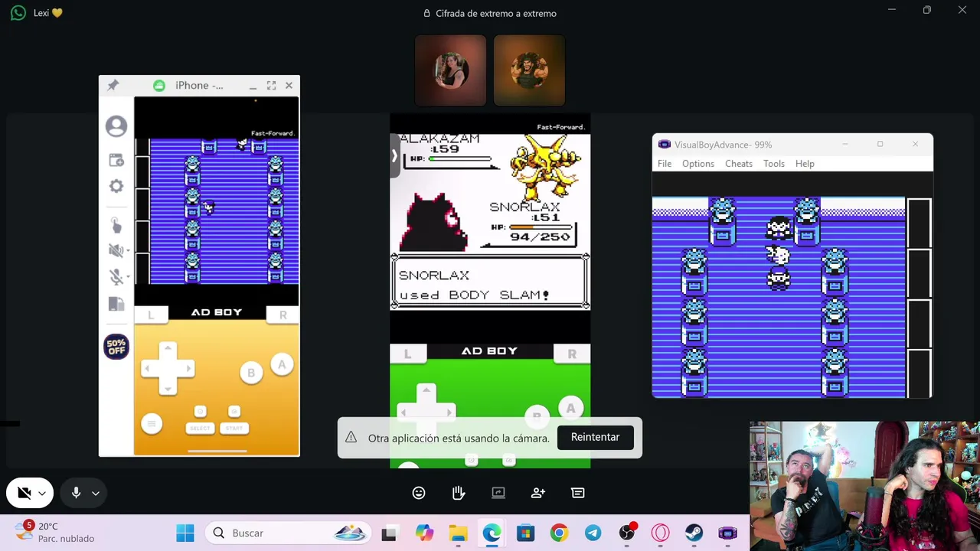
Task: Tap the A button on green emulator
Action: (x=570, y=409)
